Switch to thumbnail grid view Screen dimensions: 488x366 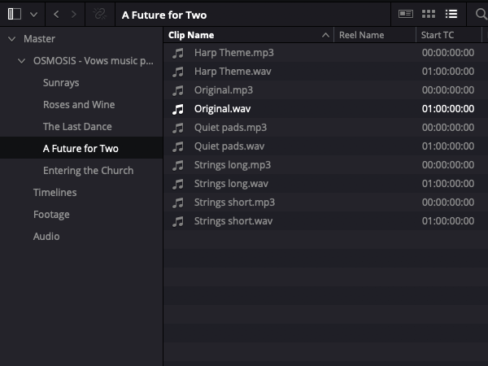(x=429, y=14)
